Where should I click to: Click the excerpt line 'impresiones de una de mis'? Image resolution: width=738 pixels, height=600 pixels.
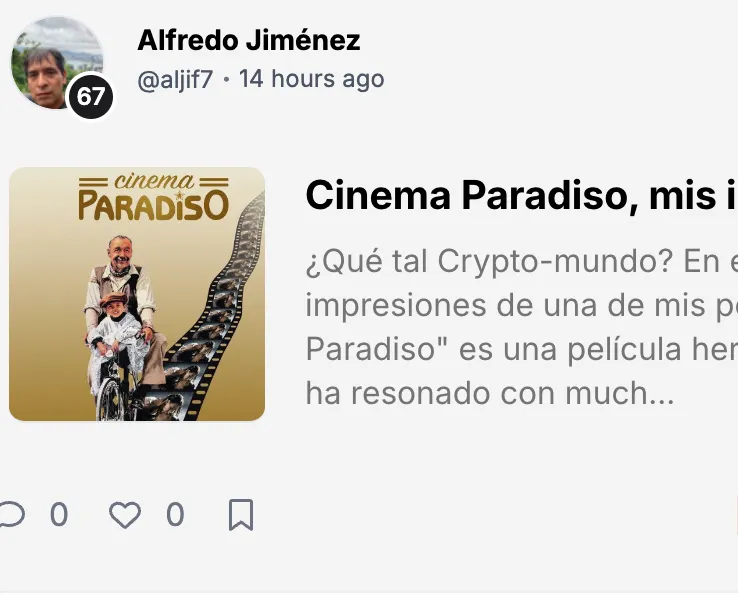coord(521,306)
